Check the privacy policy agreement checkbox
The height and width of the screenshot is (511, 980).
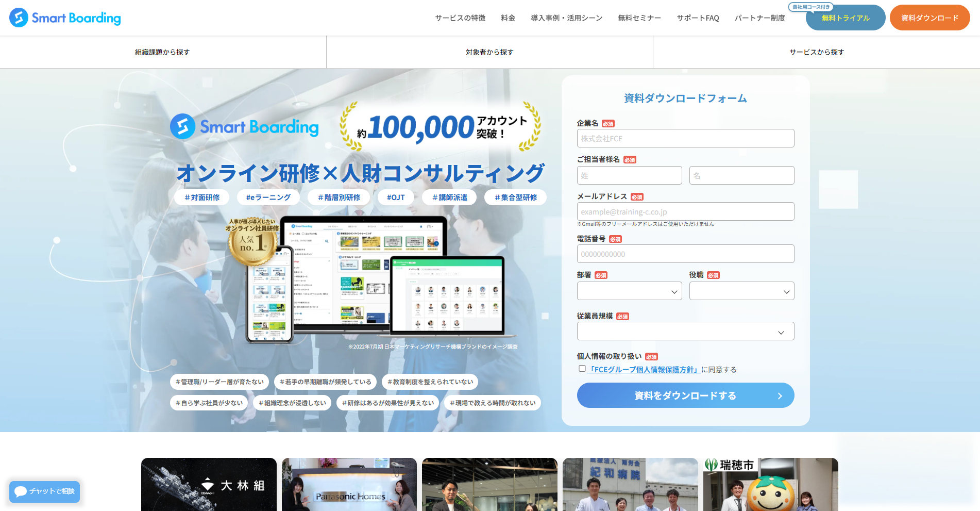[582, 369]
